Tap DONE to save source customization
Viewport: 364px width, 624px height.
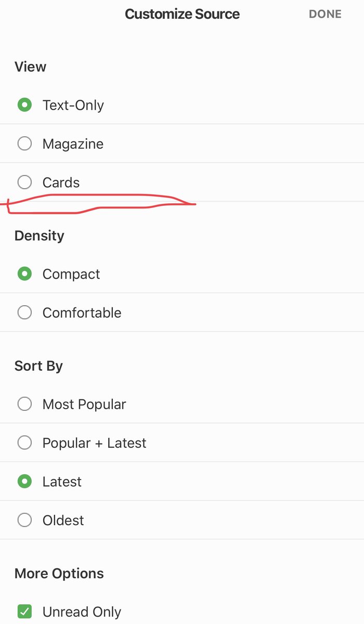point(325,14)
